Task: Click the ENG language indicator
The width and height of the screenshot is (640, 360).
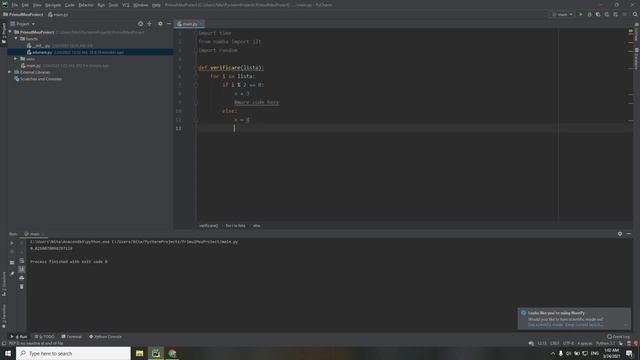Action: click(595, 353)
